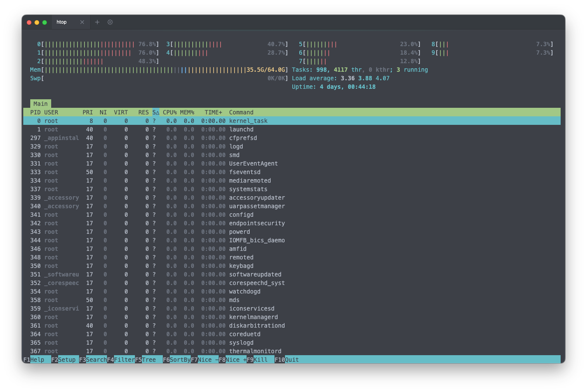Select the kernel_task process row
This screenshot has height=392, width=587.
point(155,121)
